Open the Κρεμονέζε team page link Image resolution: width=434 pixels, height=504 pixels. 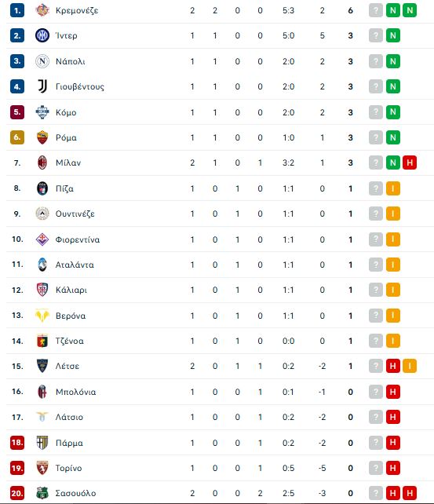(77, 11)
